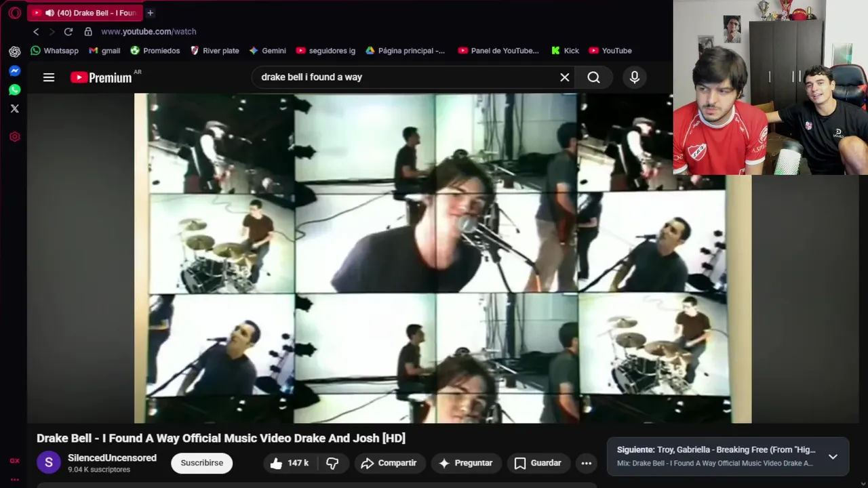This screenshot has height=488, width=868.
Task: Click Suscribirse button
Action: [x=201, y=463]
